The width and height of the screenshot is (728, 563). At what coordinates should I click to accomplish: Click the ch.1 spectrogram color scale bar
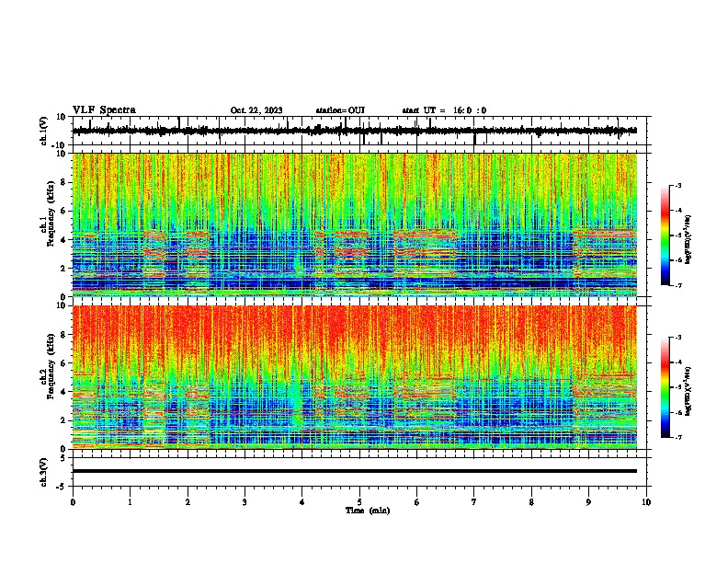(x=665, y=236)
